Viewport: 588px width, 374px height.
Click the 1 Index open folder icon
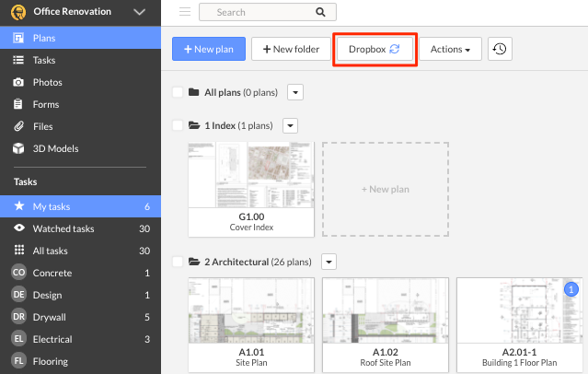pos(194,124)
